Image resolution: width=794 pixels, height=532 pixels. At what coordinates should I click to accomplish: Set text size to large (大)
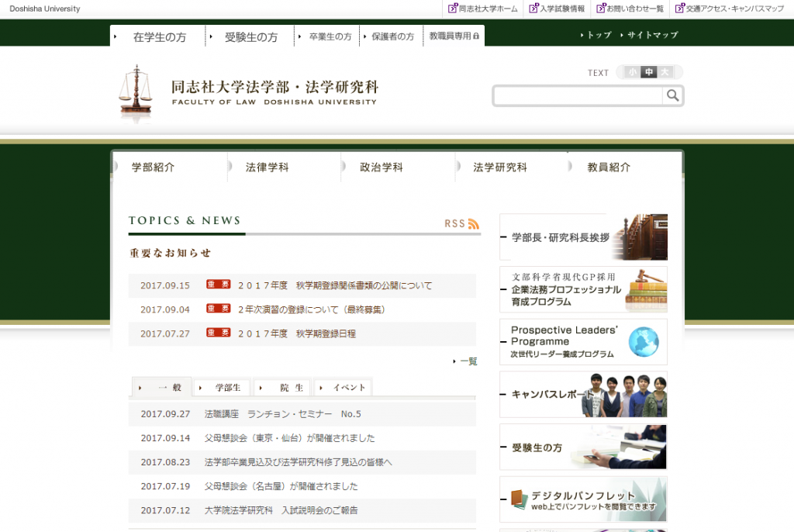(665, 72)
